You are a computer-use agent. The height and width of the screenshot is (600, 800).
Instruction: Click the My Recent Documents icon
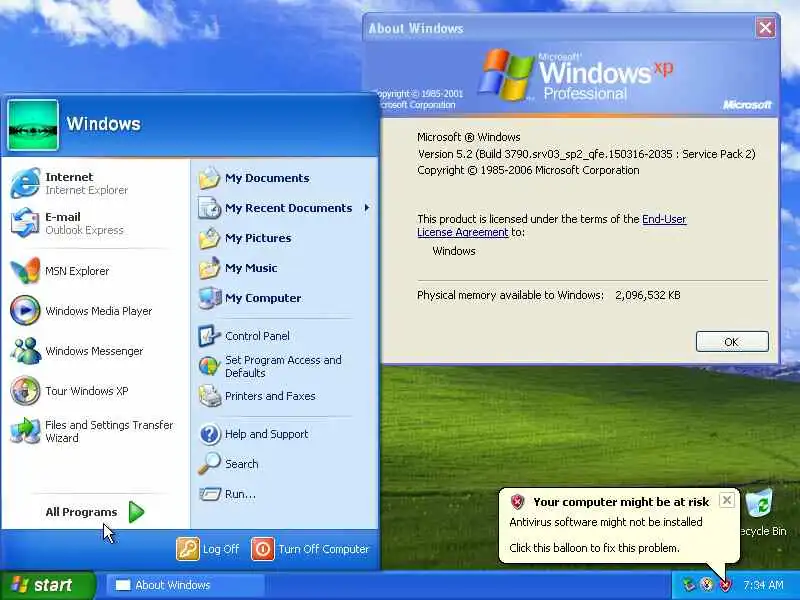[x=209, y=208]
